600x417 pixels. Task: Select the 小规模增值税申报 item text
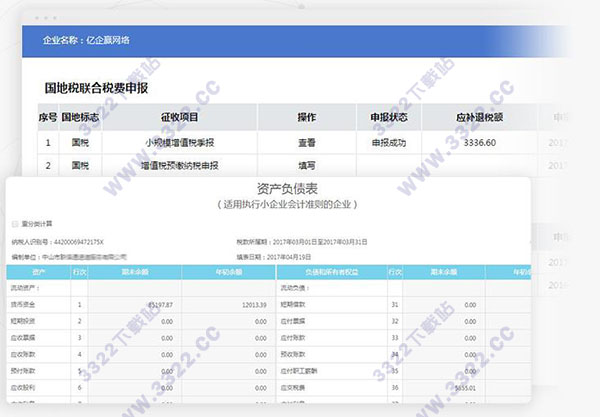(179, 143)
